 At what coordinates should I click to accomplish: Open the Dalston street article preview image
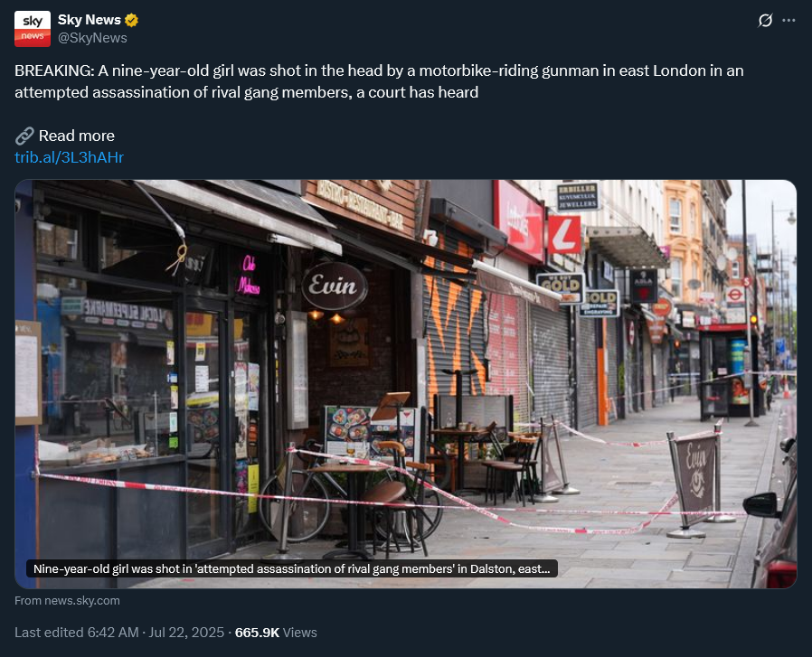405,384
